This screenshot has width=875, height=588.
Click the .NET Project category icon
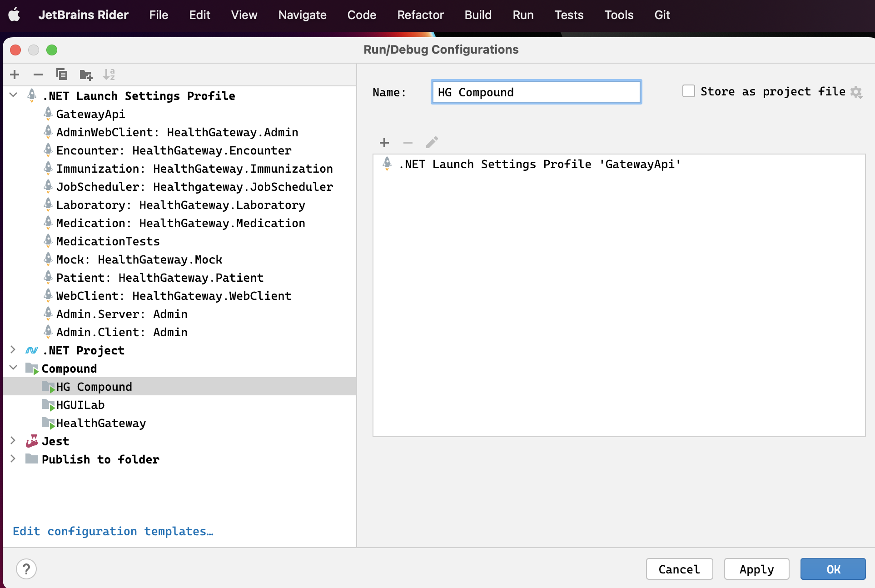pos(32,350)
